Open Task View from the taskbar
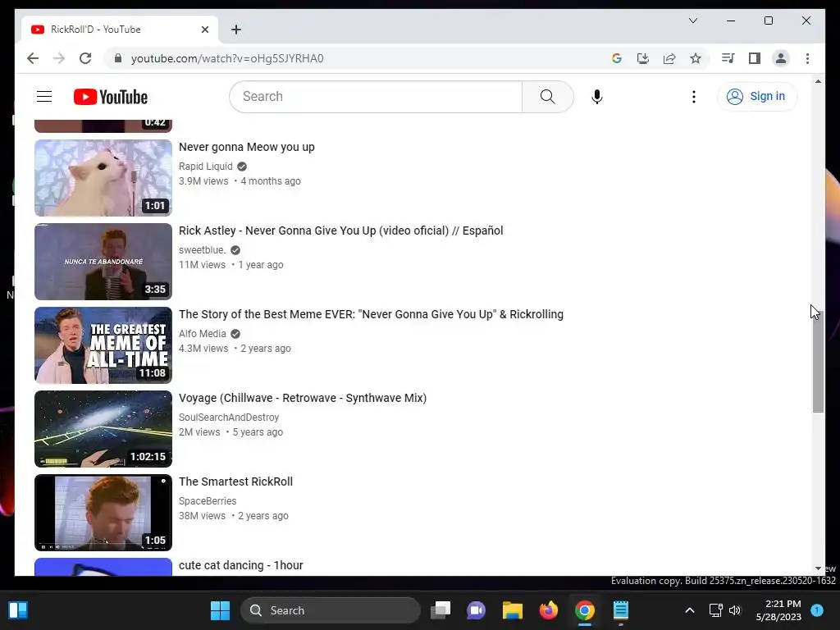The width and height of the screenshot is (840, 630). tap(441, 610)
